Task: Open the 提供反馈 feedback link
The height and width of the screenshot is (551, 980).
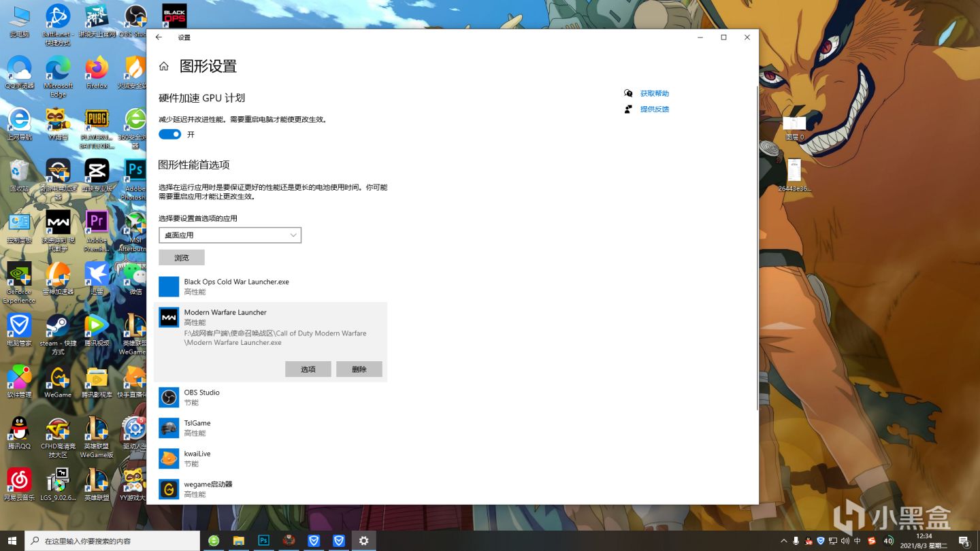Action: (655, 109)
